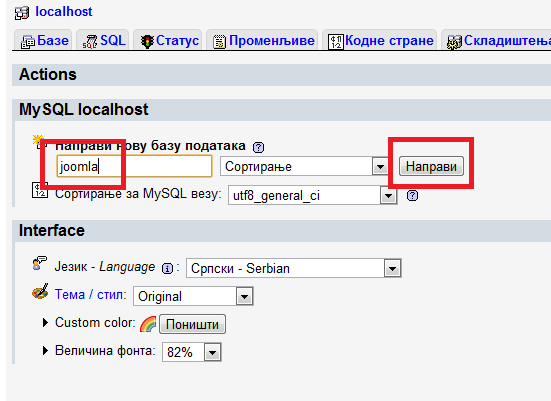551x401 pixels.
Task: Click the localhost server icon
Action: point(22,13)
